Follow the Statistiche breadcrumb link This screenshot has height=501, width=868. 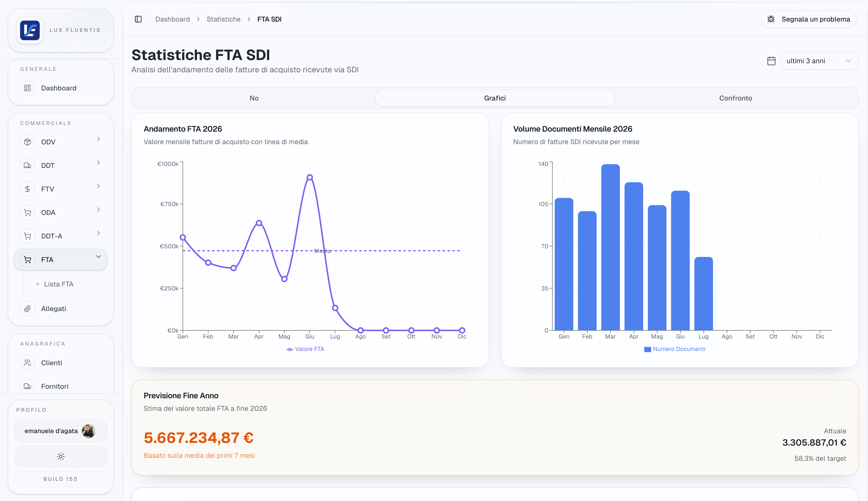coord(223,19)
